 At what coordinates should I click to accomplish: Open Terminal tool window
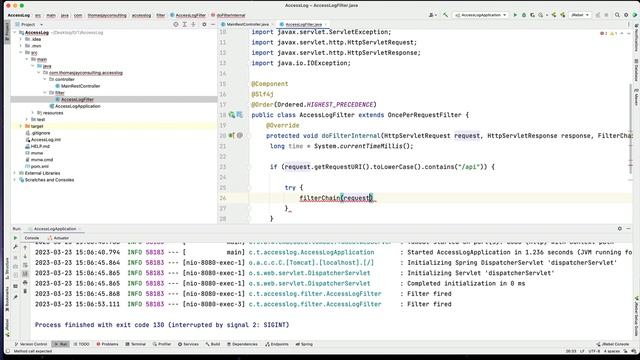(x=136, y=344)
